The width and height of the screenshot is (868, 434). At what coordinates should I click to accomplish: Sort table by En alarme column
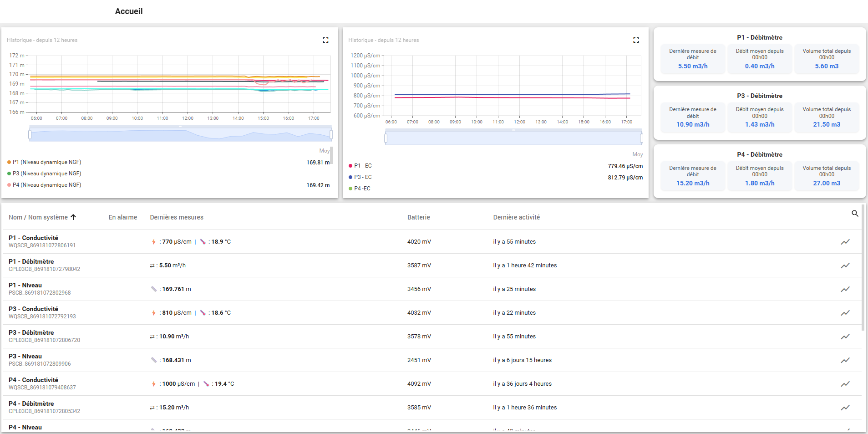click(123, 217)
